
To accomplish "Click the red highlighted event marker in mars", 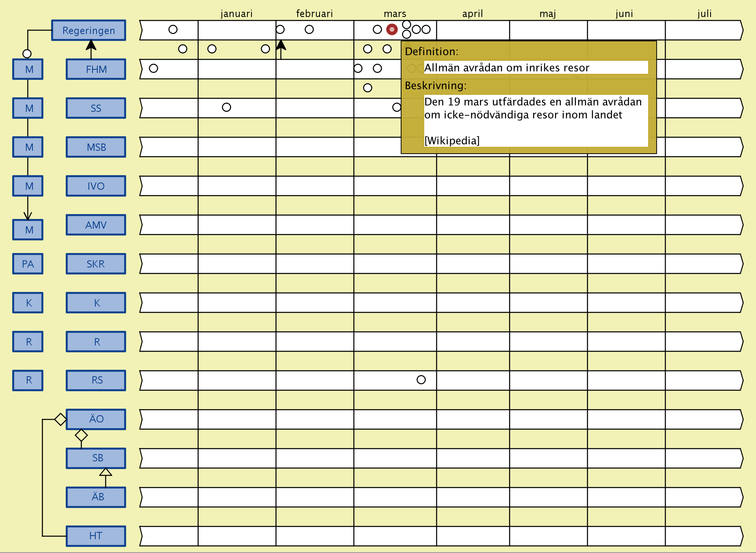I will [x=392, y=30].
